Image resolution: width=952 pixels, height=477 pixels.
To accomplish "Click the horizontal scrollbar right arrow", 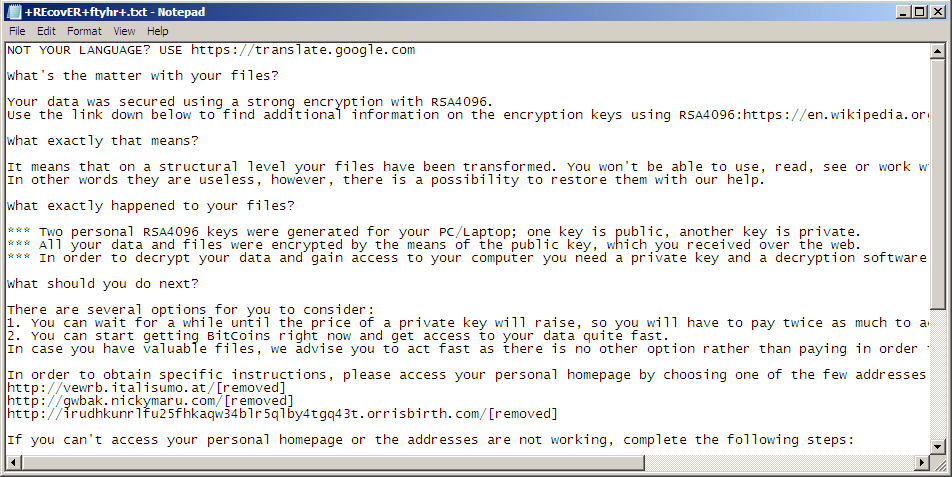I will coord(924,461).
